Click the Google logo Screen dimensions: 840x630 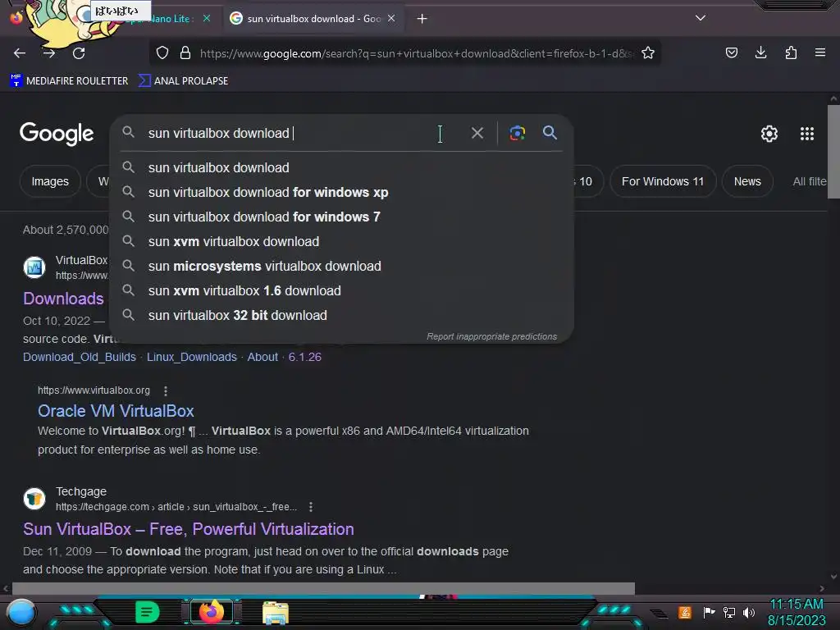(x=57, y=134)
